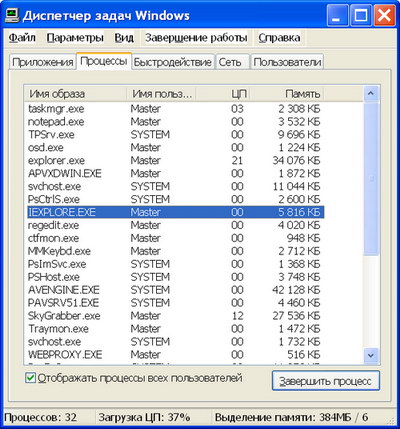Screen dimensions: 400x429
Task: Sort by ЦП column header
Action: (x=223, y=94)
